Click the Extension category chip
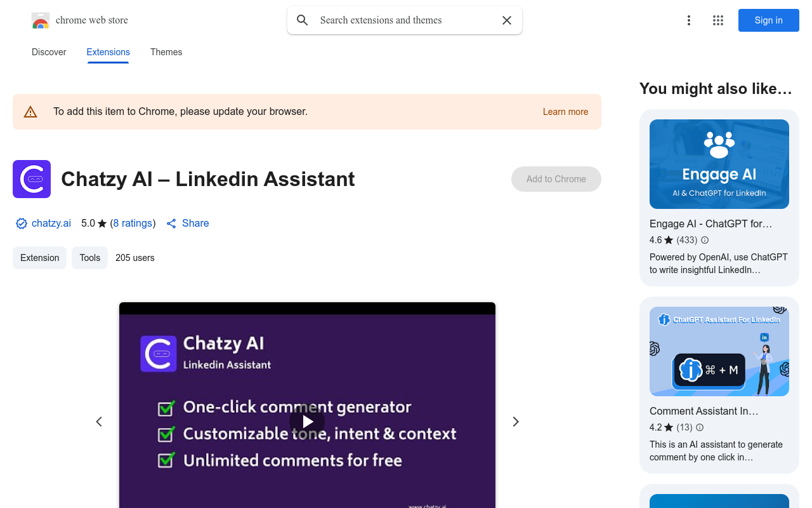This screenshot has width=812, height=508. point(39,258)
